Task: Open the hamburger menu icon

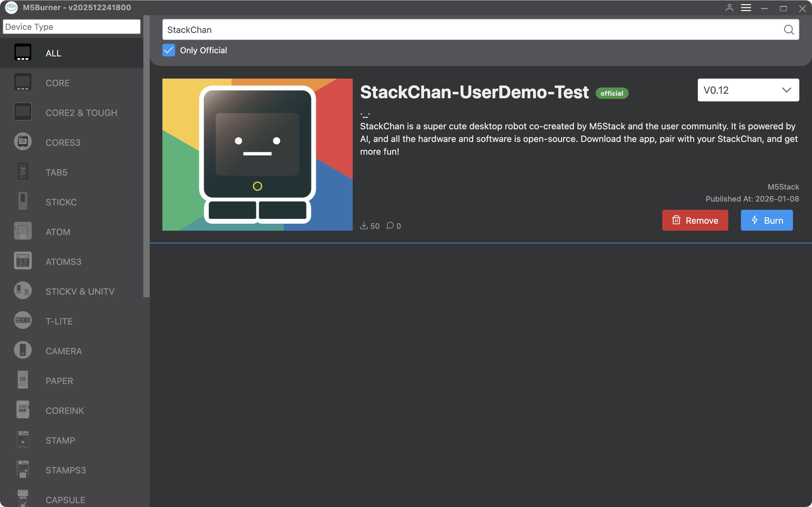Action: click(746, 8)
